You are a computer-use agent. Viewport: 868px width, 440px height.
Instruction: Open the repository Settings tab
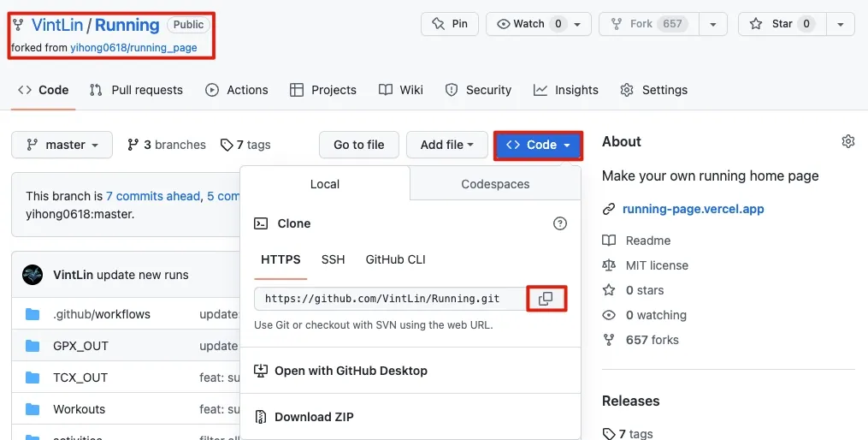[653, 90]
